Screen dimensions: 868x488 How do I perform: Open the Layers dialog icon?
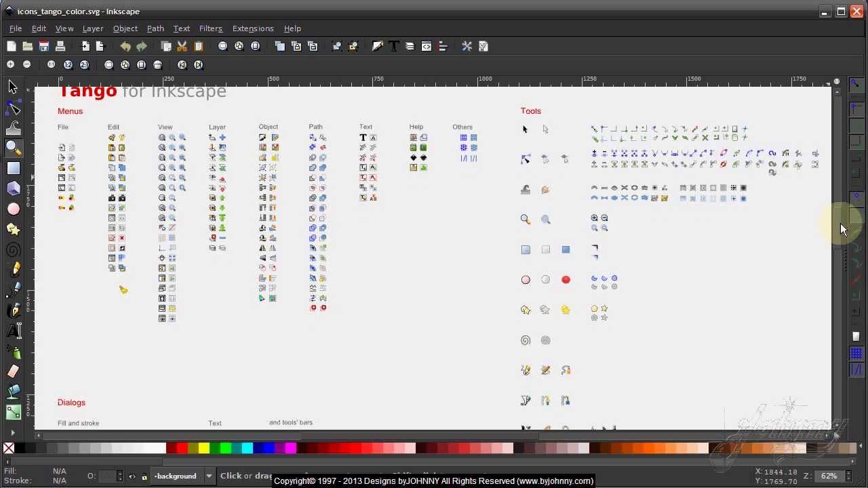tap(410, 46)
